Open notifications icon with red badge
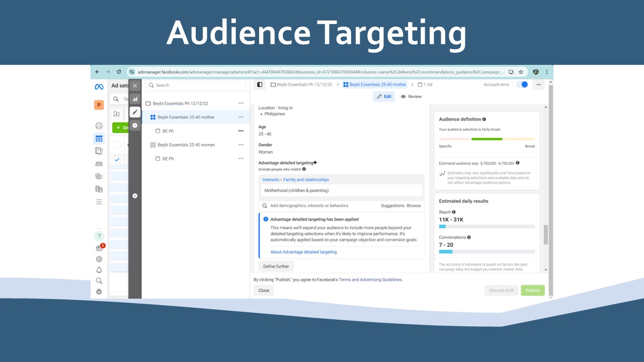The width and height of the screenshot is (644, 362). pyautogui.click(x=100, y=247)
